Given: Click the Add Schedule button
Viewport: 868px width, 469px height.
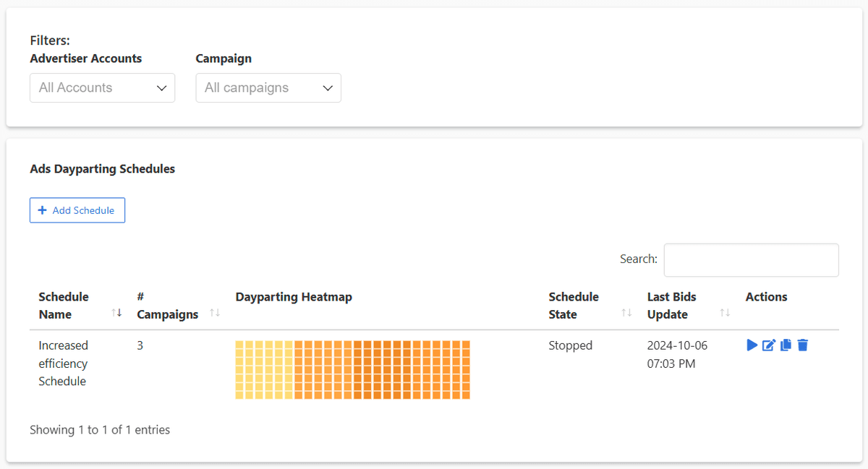Looking at the screenshot, I should click(x=77, y=210).
